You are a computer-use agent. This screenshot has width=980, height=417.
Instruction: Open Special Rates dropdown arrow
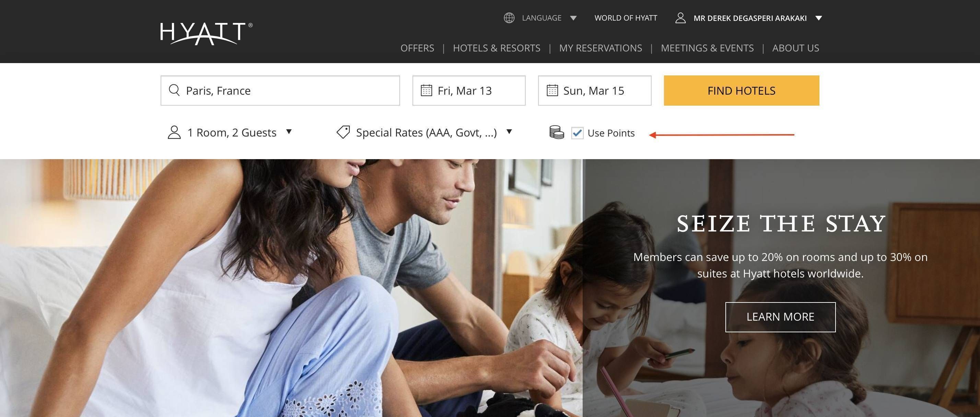tap(509, 132)
